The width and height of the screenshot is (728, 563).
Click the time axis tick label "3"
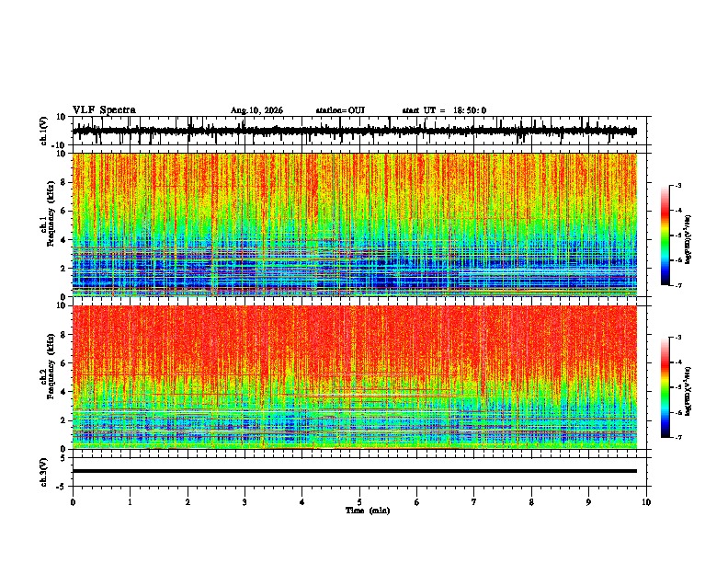click(x=245, y=502)
